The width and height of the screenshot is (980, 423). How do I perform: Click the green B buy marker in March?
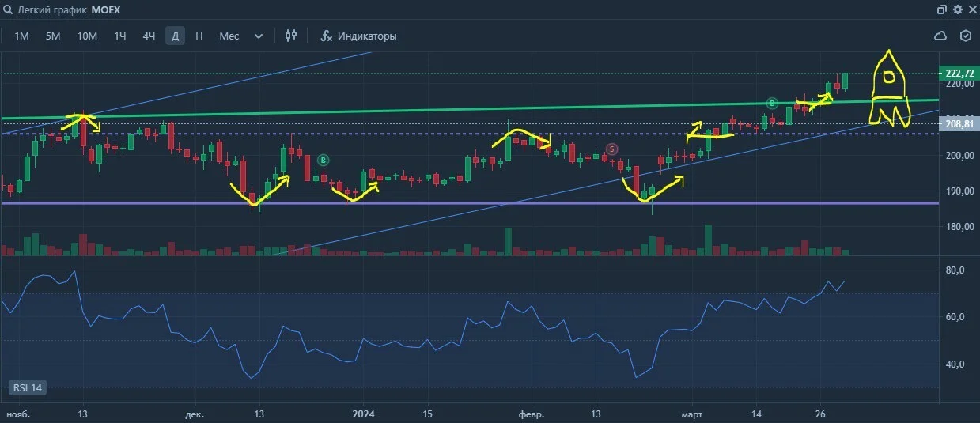[x=773, y=103]
